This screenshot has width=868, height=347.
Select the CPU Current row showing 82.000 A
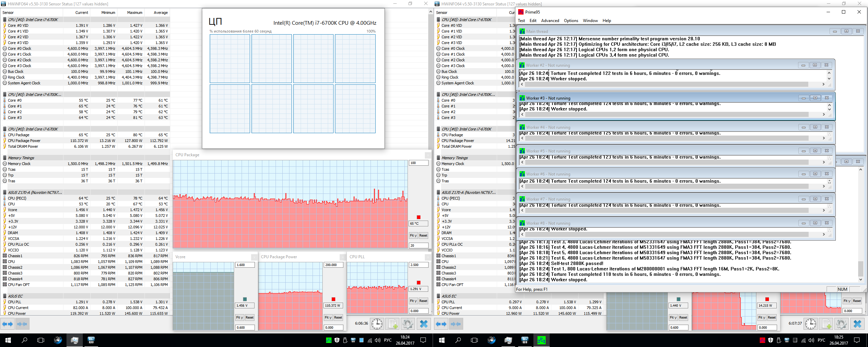tap(85, 308)
